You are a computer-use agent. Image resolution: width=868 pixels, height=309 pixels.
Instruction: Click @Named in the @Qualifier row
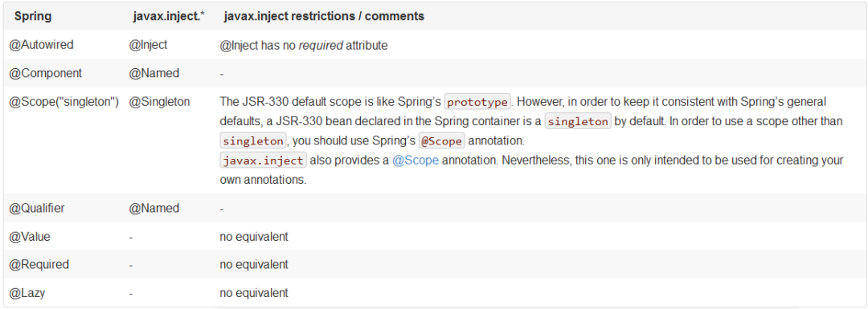[x=154, y=209]
